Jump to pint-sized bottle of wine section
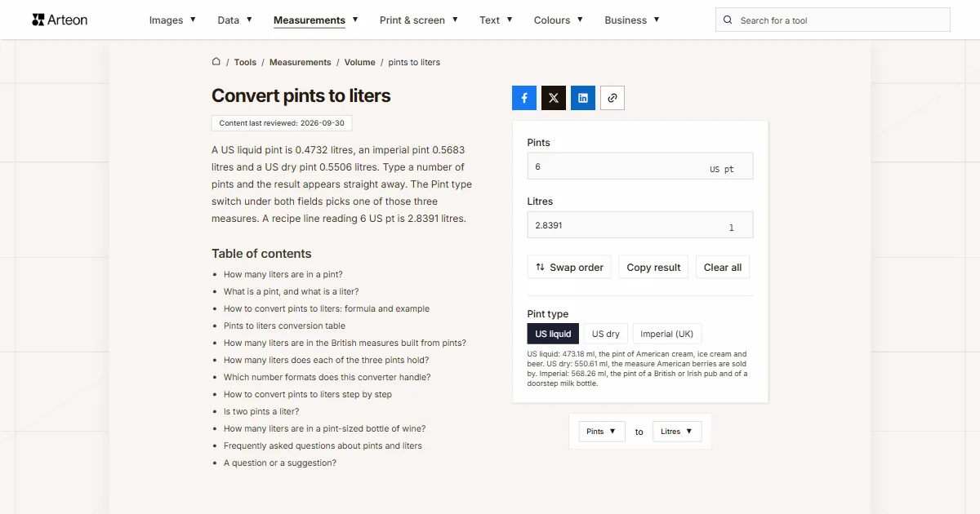 [324, 428]
